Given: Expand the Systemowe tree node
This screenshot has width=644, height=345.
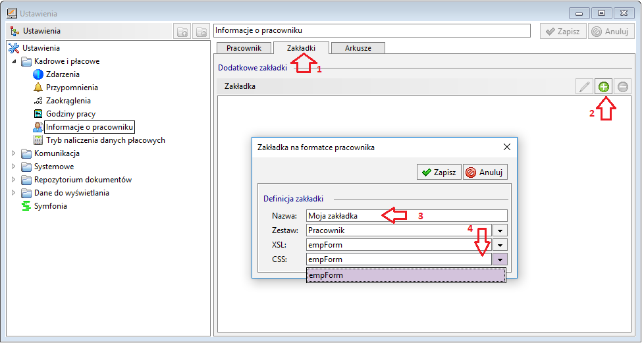Looking at the screenshot, I should click(x=14, y=167).
